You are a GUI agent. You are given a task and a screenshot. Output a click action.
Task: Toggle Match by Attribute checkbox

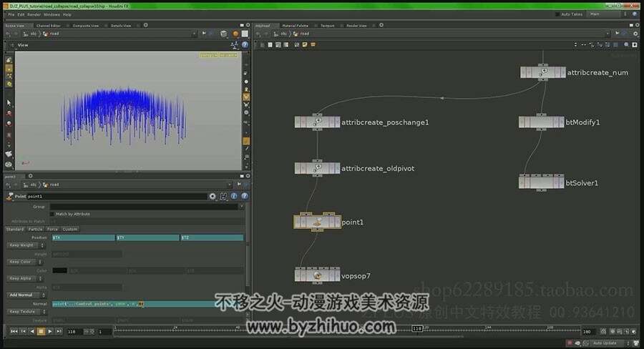point(52,214)
